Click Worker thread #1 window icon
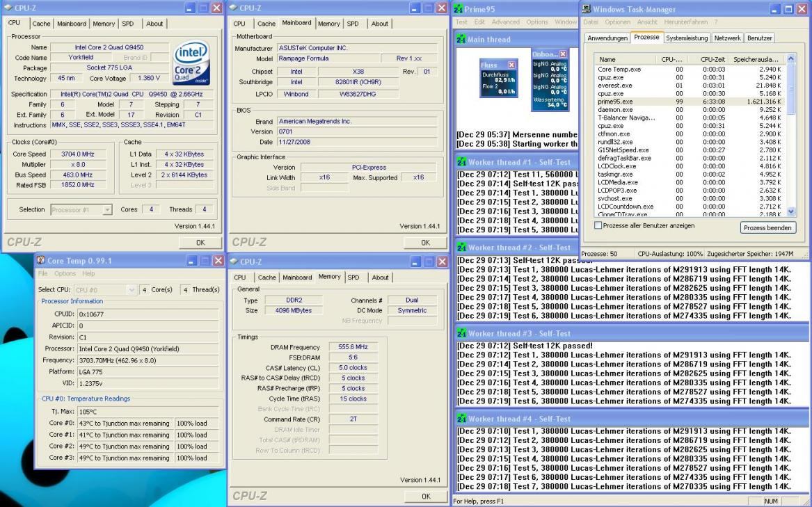 [461, 162]
